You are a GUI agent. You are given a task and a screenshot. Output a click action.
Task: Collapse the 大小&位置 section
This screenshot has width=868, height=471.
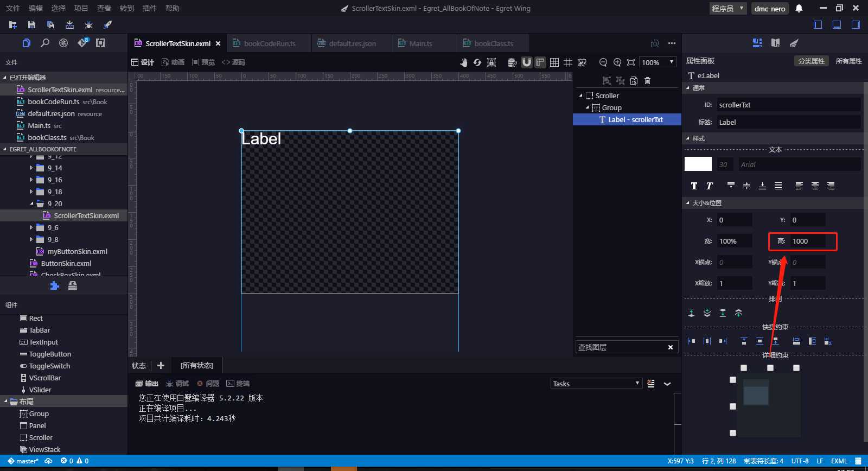tap(688, 203)
